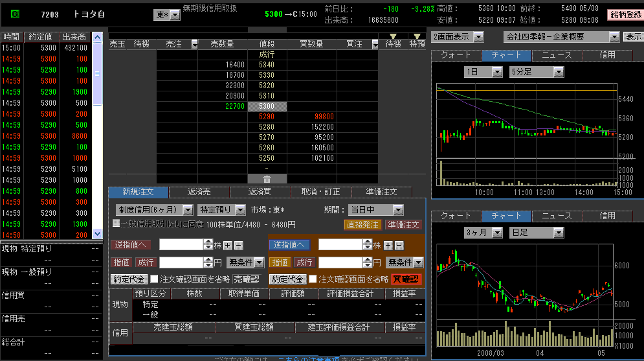The width and height of the screenshot is (644, 361).
Task: Open the 5分足 chart interval dropdown
Action: click(x=558, y=72)
